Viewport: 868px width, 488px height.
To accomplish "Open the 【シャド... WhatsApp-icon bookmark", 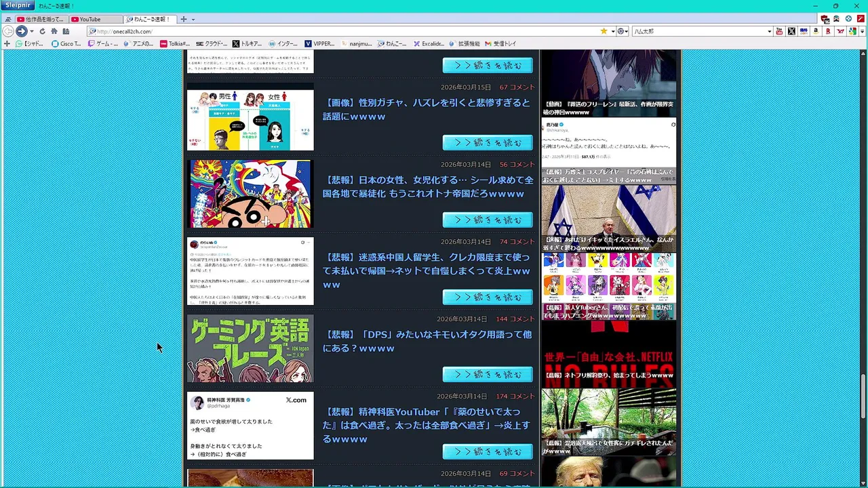I will pos(29,43).
